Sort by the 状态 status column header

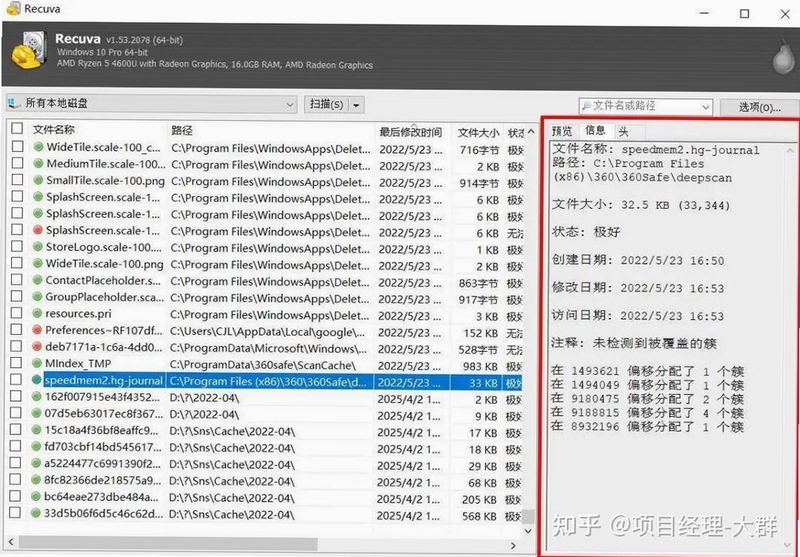[515, 133]
